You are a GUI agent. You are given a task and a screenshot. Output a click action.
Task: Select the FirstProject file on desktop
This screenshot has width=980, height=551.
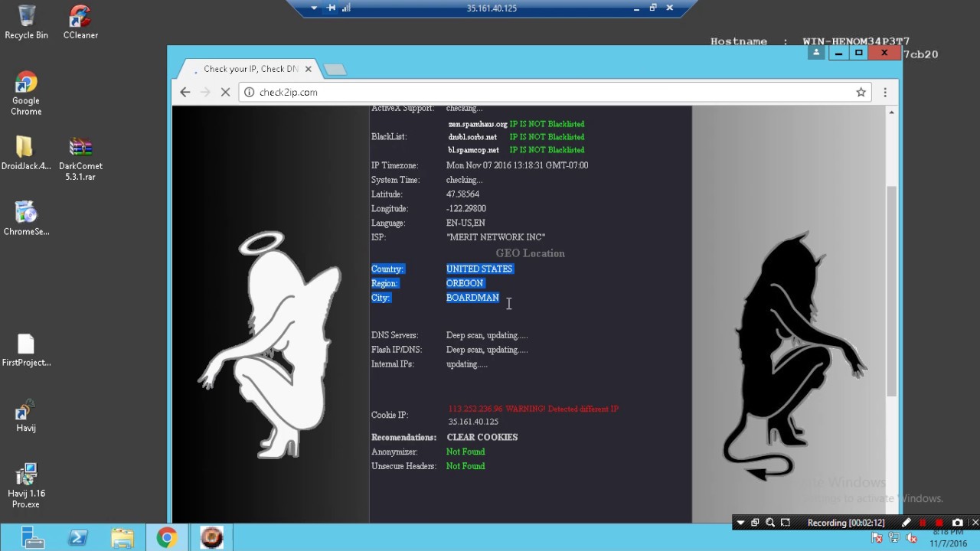[26, 350]
